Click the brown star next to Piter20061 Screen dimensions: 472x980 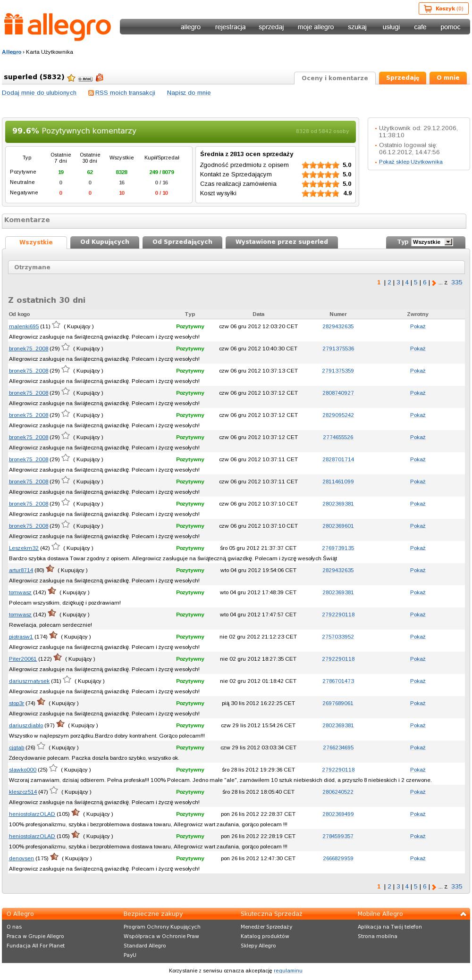click(58, 657)
